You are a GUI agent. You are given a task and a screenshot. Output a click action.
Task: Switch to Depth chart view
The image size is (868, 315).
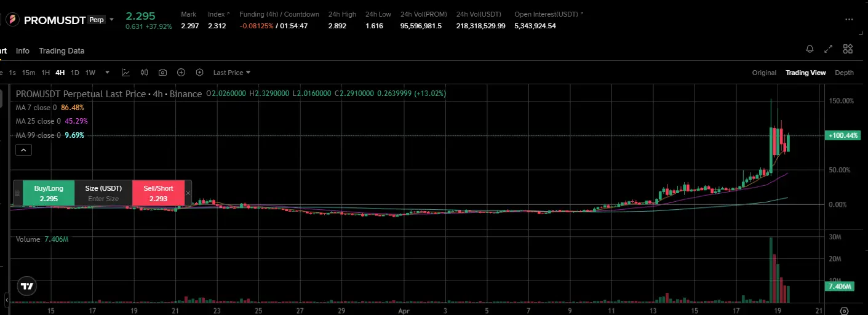click(844, 73)
